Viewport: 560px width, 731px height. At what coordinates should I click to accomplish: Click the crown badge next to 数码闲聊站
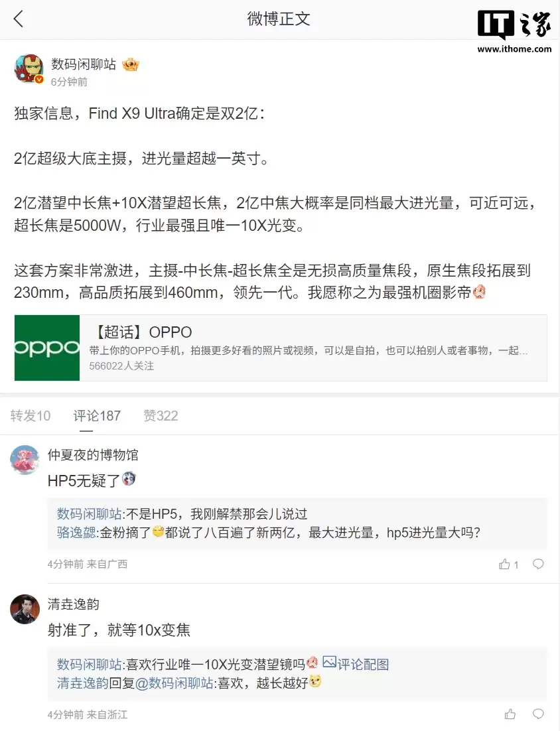coord(130,64)
